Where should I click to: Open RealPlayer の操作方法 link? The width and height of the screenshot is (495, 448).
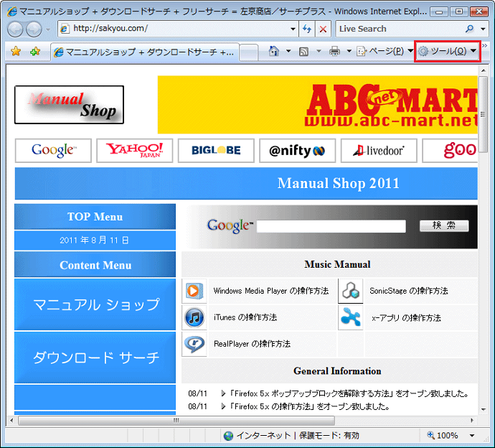coord(252,344)
